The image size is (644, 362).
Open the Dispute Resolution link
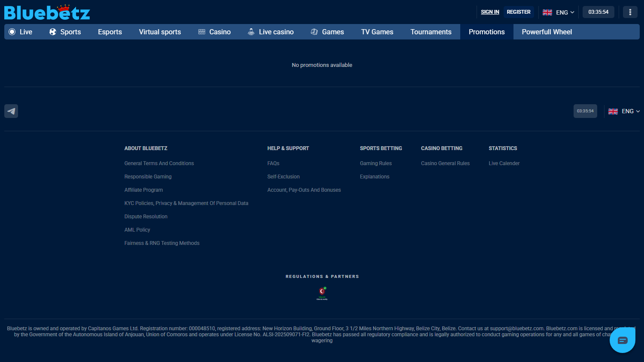tap(146, 217)
